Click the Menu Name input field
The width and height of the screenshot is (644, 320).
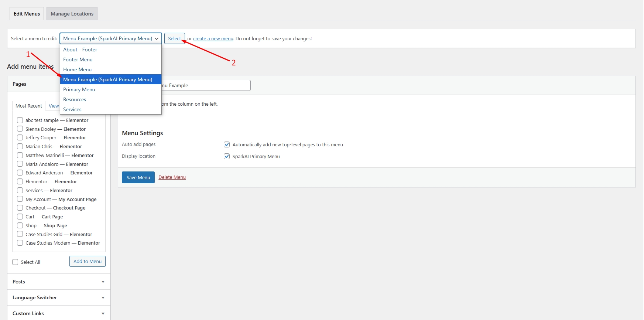pos(207,85)
